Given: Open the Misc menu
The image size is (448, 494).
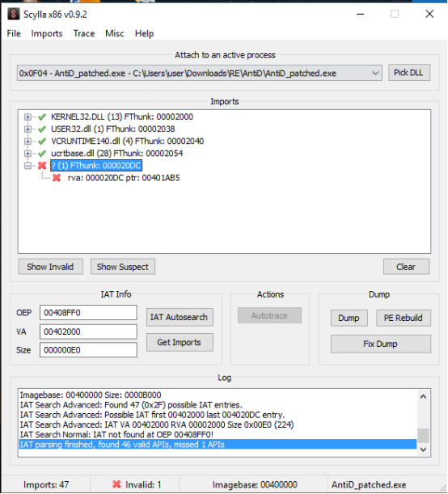Looking at the screenshot, I should 114,33.
